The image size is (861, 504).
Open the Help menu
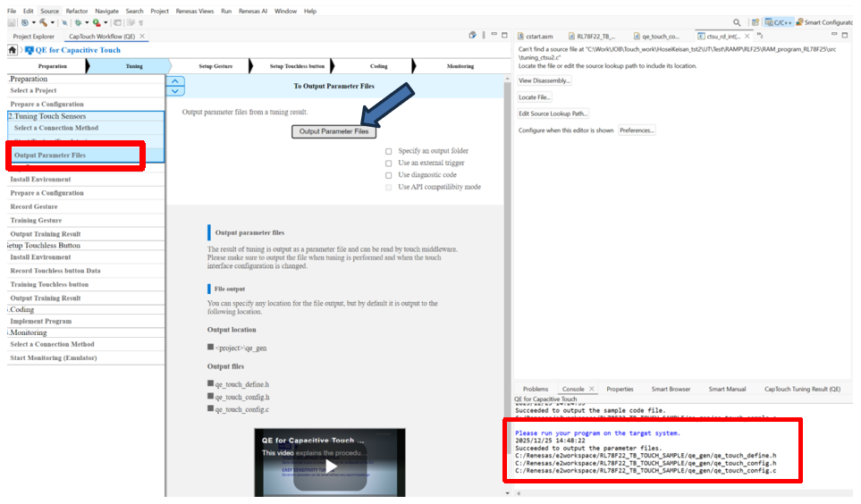pyautogui.click(x=310, y=11)
